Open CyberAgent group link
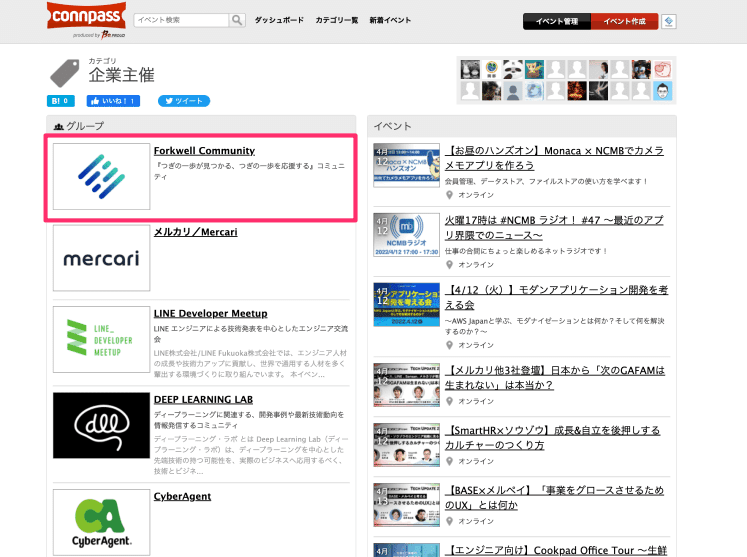 pos(182,496)
